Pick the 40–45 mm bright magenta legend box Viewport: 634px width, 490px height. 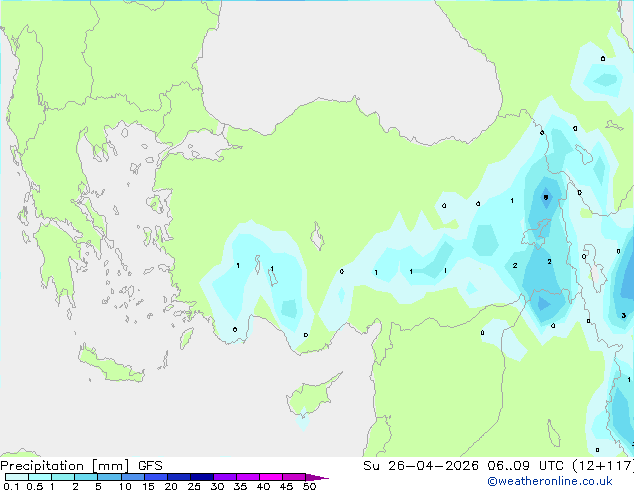coord(271,477)
